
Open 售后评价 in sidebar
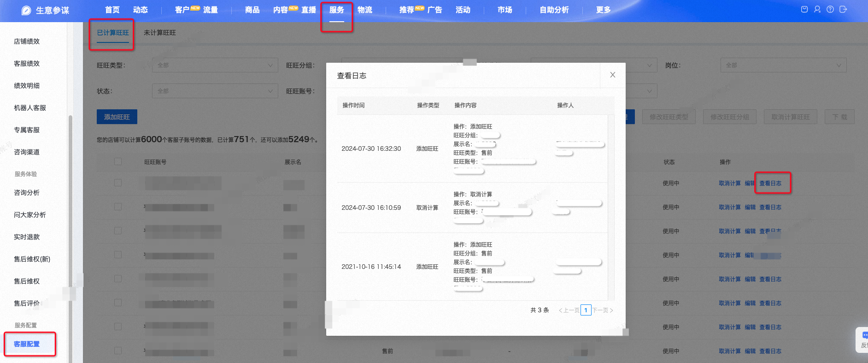(x=27, y=303)
